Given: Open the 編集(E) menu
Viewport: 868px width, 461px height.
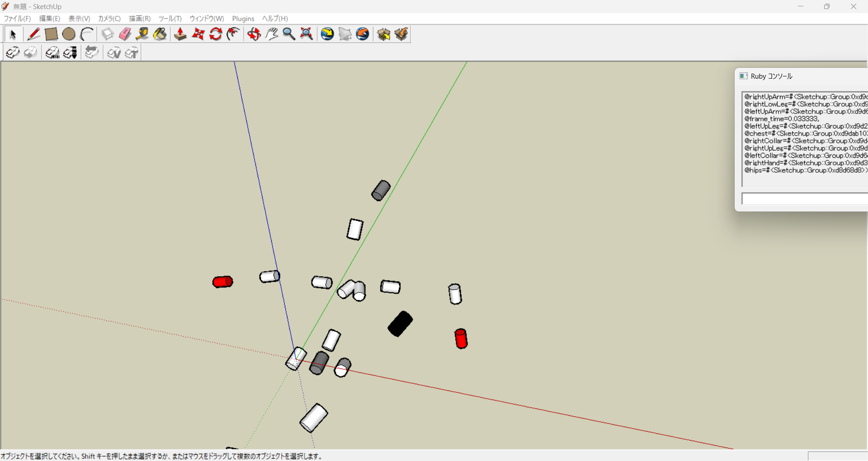Looking at the screenshot, I should tap(50, 19).
